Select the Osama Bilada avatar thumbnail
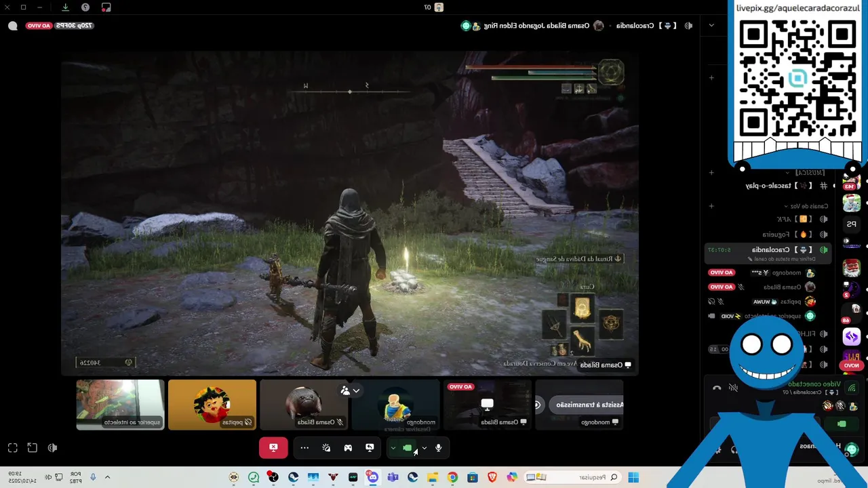The width and height of the screenshot is (868, 488). [304, 405]
